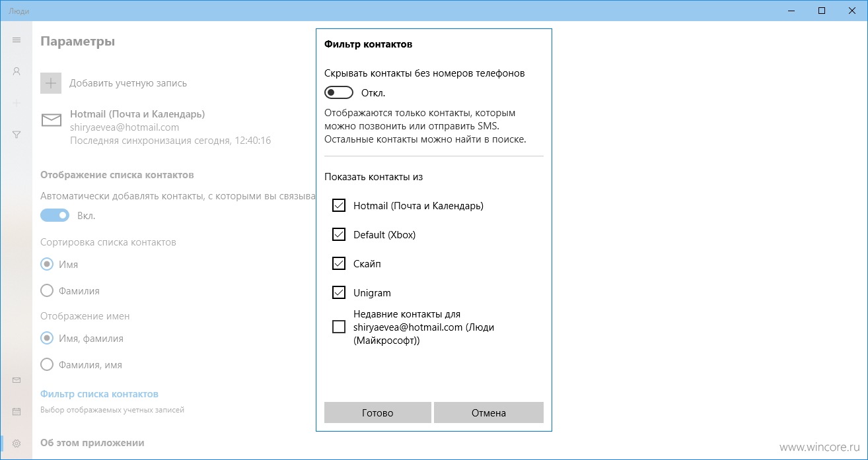Click Добавить учетную запись
Viewport: 868px width, 460px height.
click(x=128, y=83)
